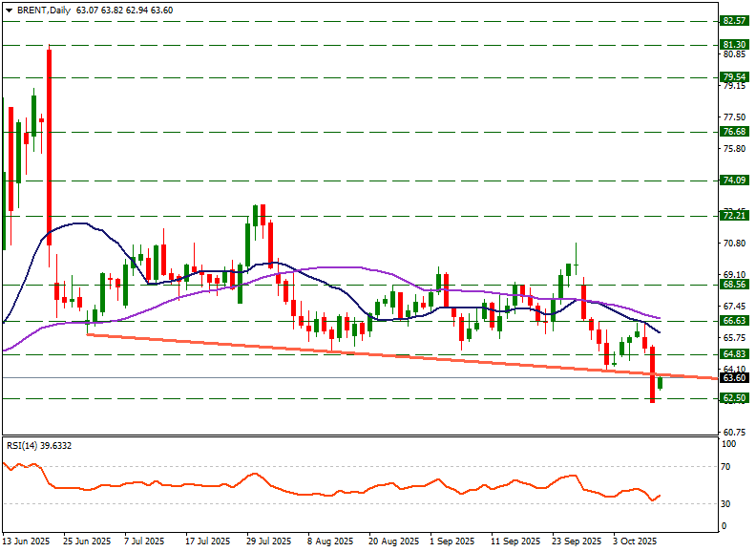This screenshot has height=552, width=756.
Task: Select the dark blue moving average line
Action: pyautogui.click(x=86, y=224)
